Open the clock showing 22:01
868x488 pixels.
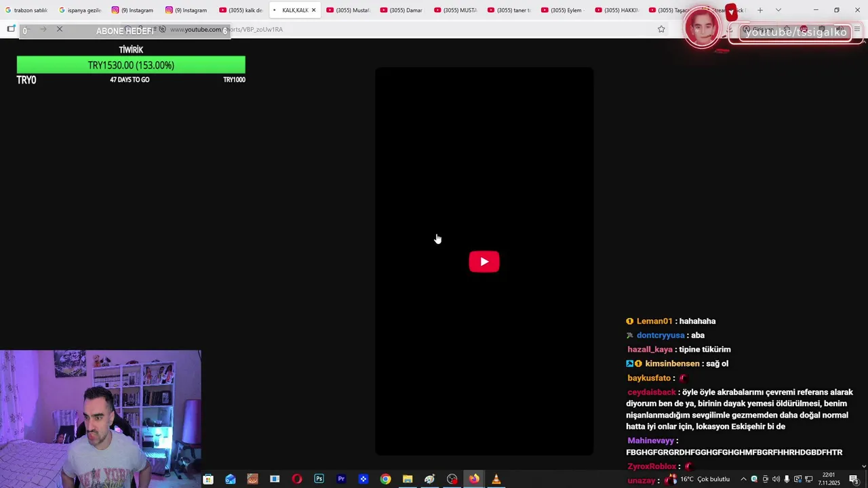(x=829, y=479)
